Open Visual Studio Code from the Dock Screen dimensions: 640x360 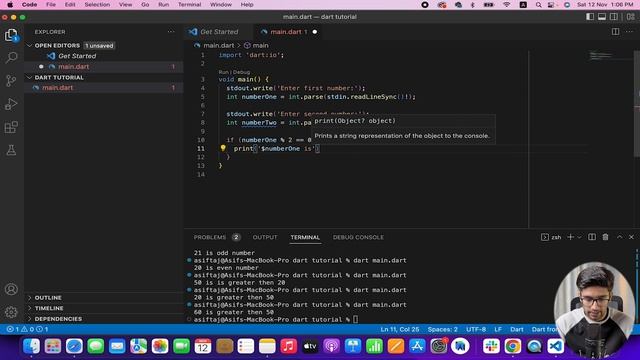[x=555, y=347]
